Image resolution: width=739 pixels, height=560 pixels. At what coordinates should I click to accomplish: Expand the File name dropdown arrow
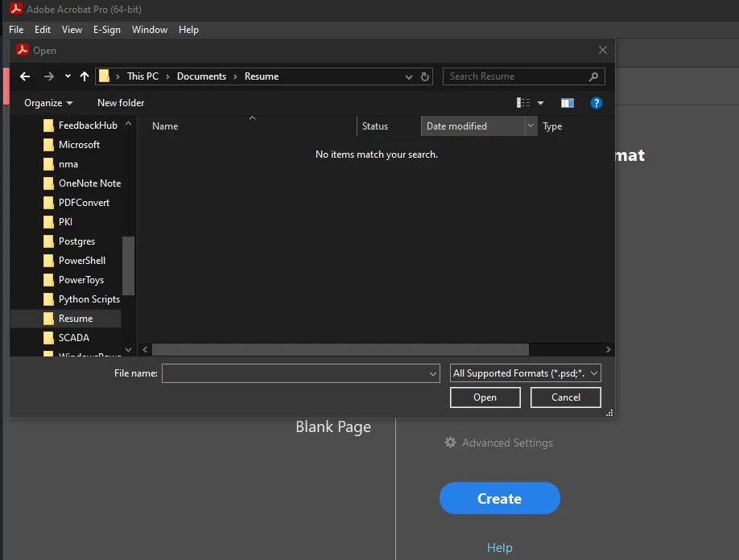[x=432, y=373]
